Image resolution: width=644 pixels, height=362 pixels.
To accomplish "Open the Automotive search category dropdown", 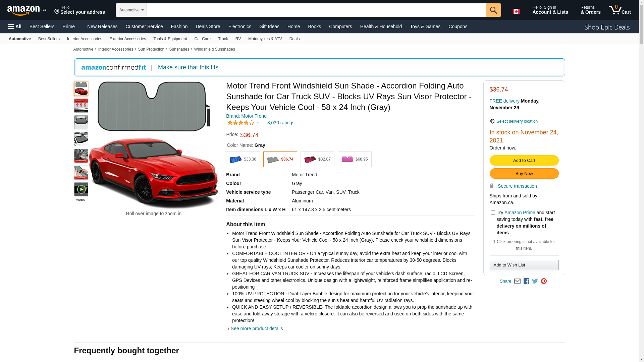I will (x=131, y=10).
